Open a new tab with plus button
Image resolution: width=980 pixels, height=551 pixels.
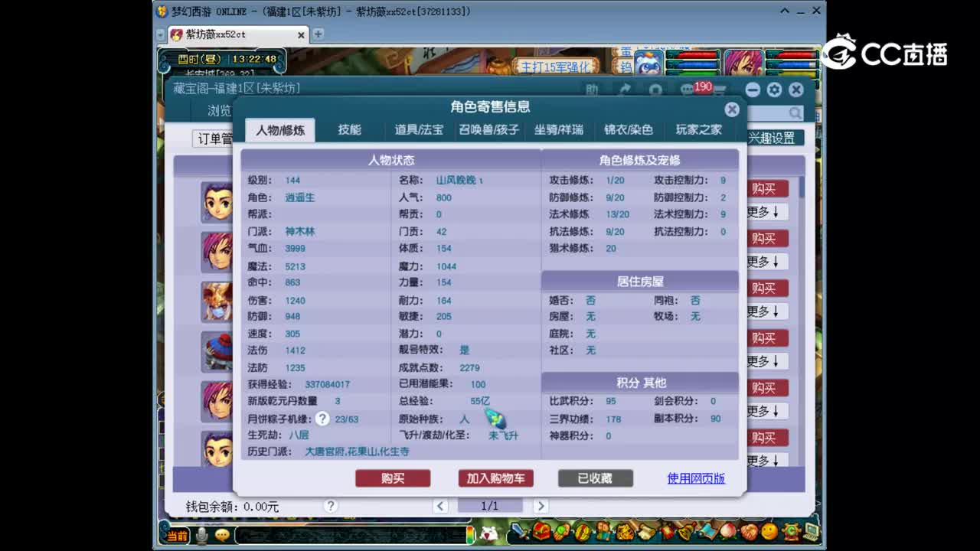pyautogui.click(x=318, y=34)
